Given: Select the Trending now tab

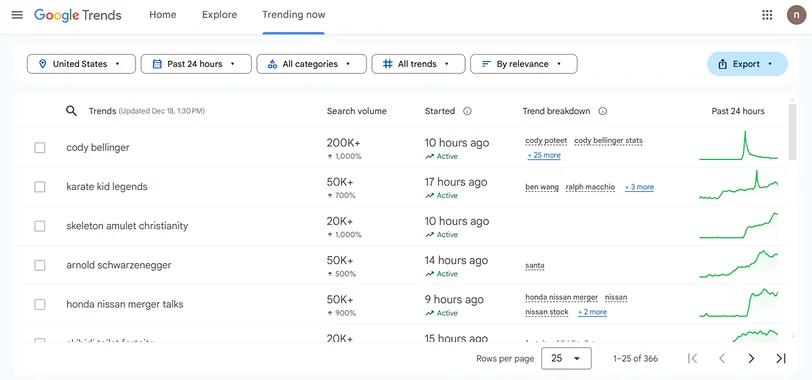Looking at the screenshot, I should point(294,15).
